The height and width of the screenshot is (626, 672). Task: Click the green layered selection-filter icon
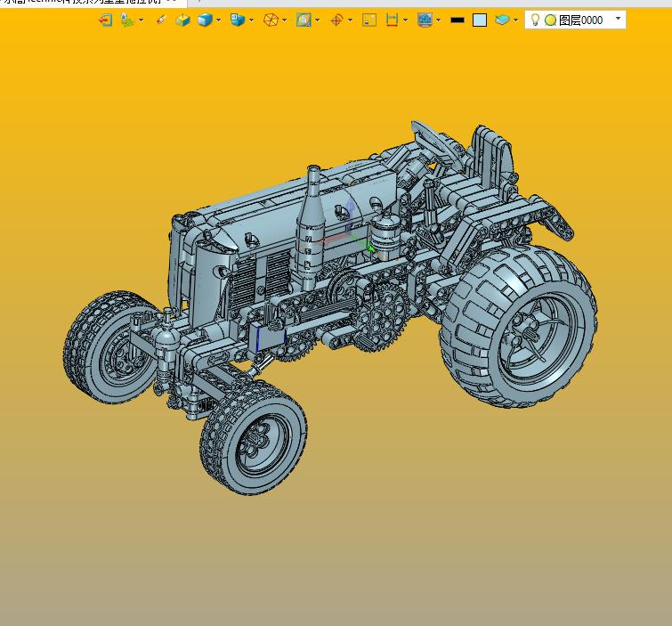pyautogui.click(x=127, y=20)
